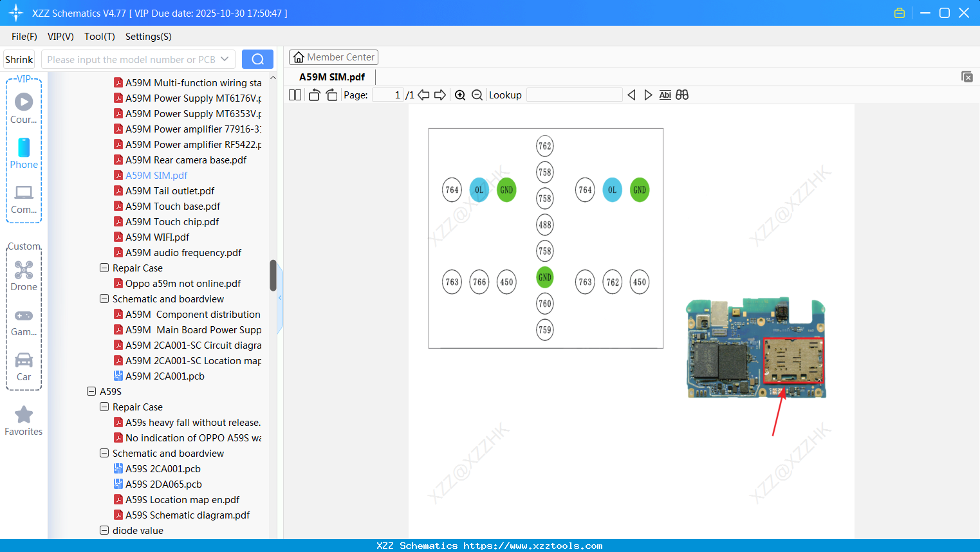Collapse the A59M Schematic and boardview folder

coord(104,299)
